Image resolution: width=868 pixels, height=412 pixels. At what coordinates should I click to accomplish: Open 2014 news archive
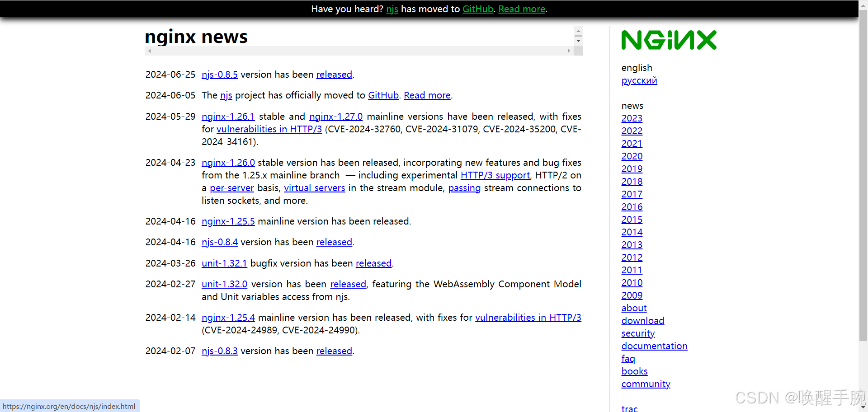pos(632,232)
